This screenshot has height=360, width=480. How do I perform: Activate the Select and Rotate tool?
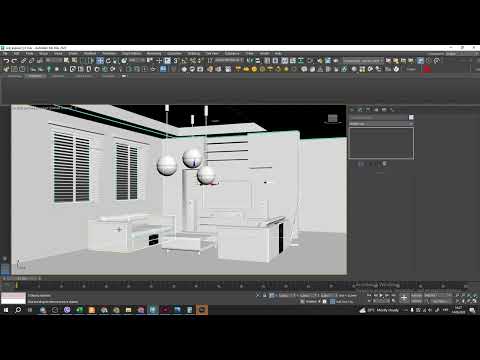(108, 61)
